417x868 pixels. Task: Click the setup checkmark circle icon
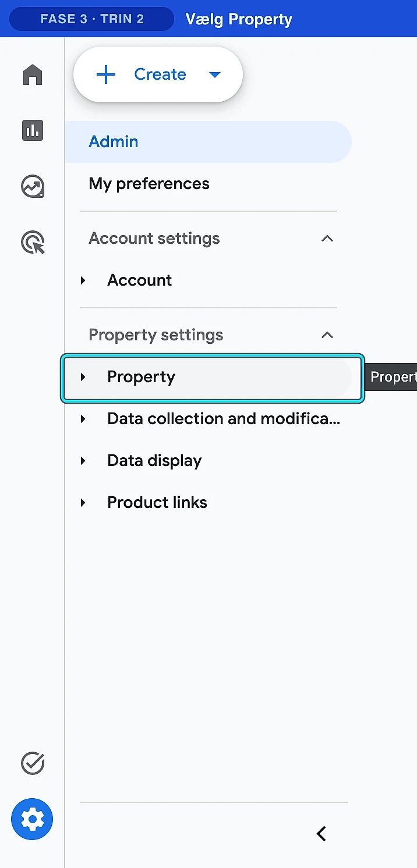(x=33, y=763)
